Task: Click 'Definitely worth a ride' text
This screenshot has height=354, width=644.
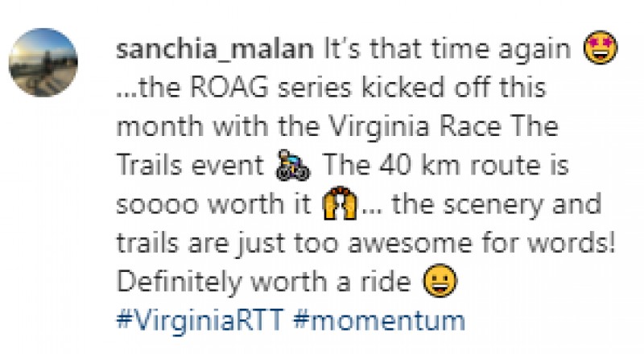Action: pyautogui.click(x=264, y=282)
